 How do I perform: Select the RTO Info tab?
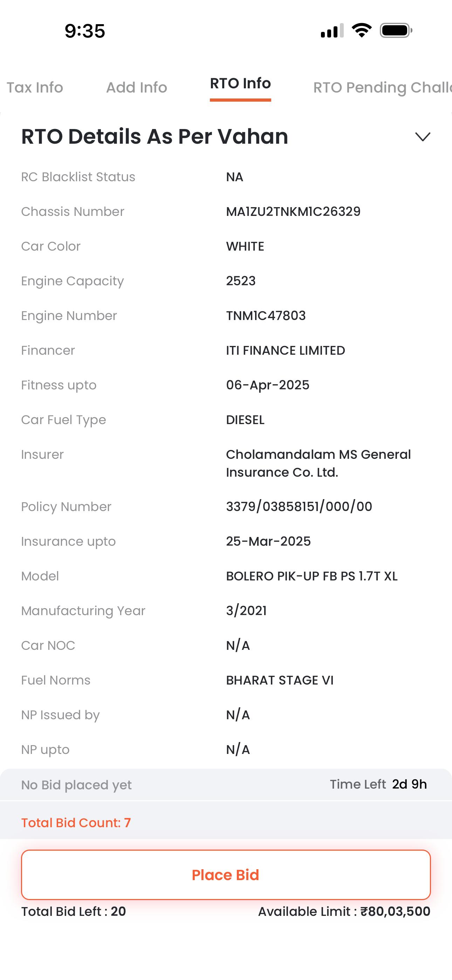coord(240,84)
